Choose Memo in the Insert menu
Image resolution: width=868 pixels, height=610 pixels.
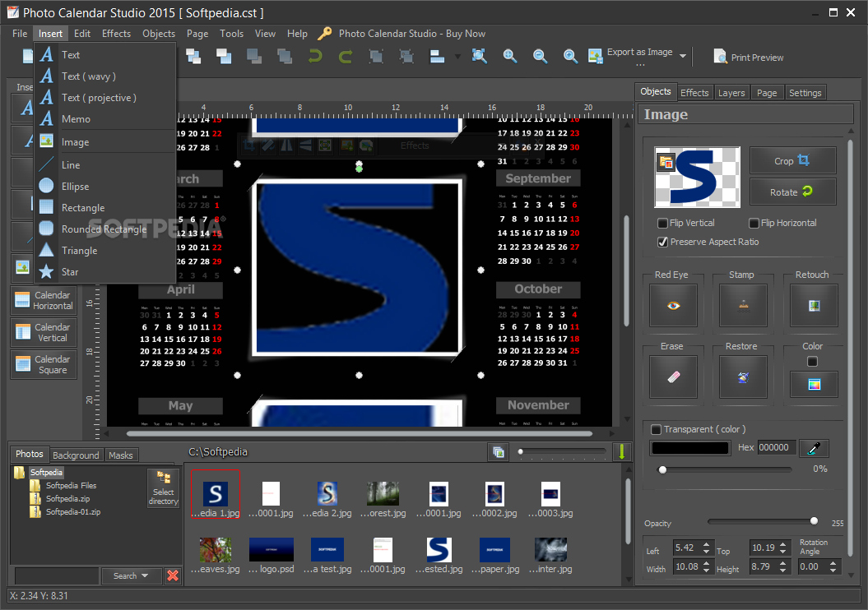[105, 119]
